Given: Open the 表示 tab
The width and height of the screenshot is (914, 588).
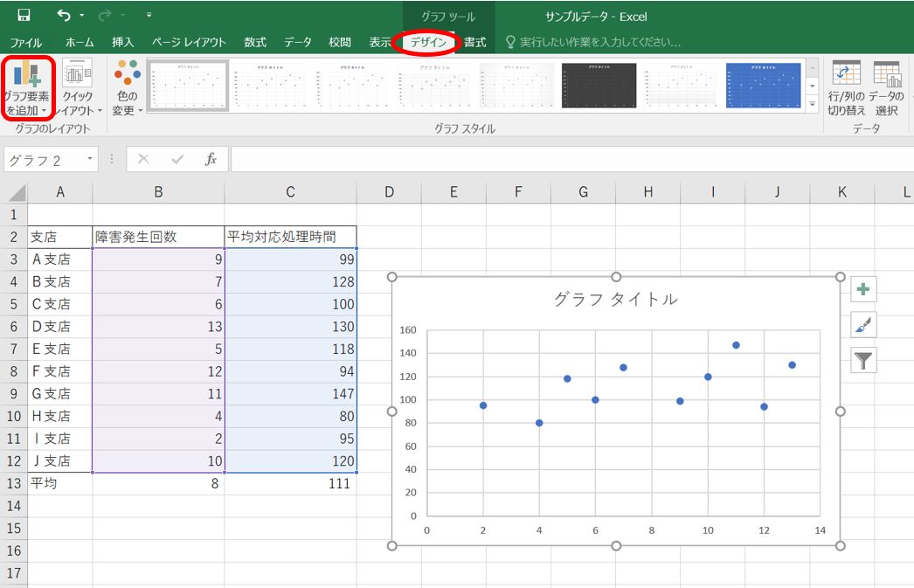Looking at the screenshot, I should (x=380, y=42).
